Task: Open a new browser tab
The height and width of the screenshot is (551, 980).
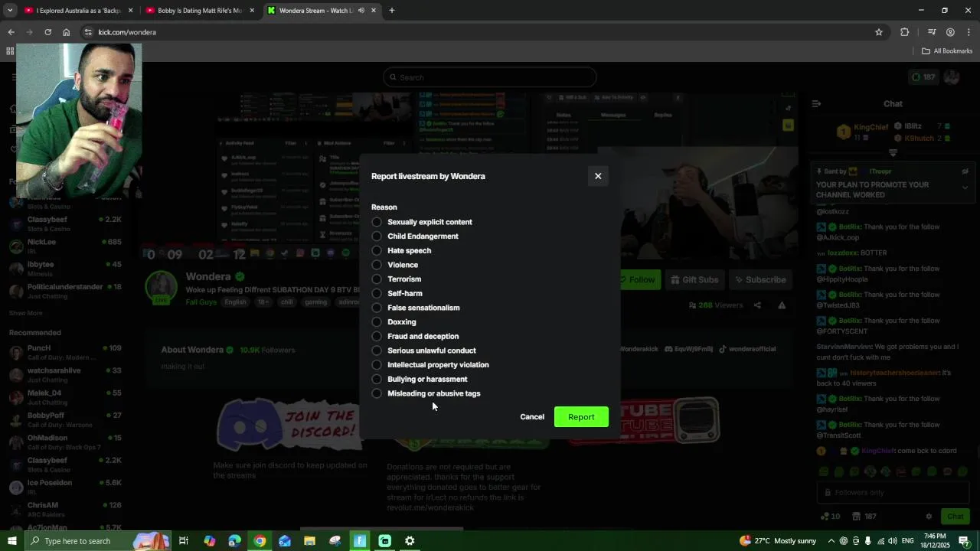Action: (391, 11)
